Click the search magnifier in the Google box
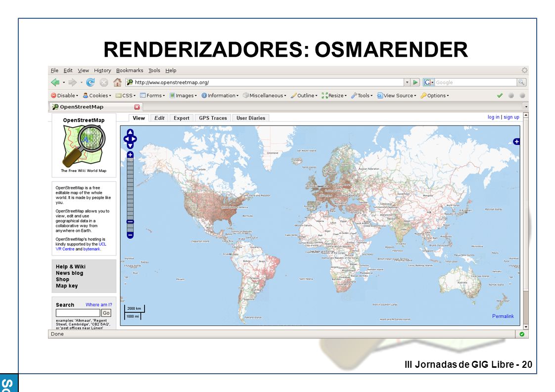555x392 pixels. [521, 83]
